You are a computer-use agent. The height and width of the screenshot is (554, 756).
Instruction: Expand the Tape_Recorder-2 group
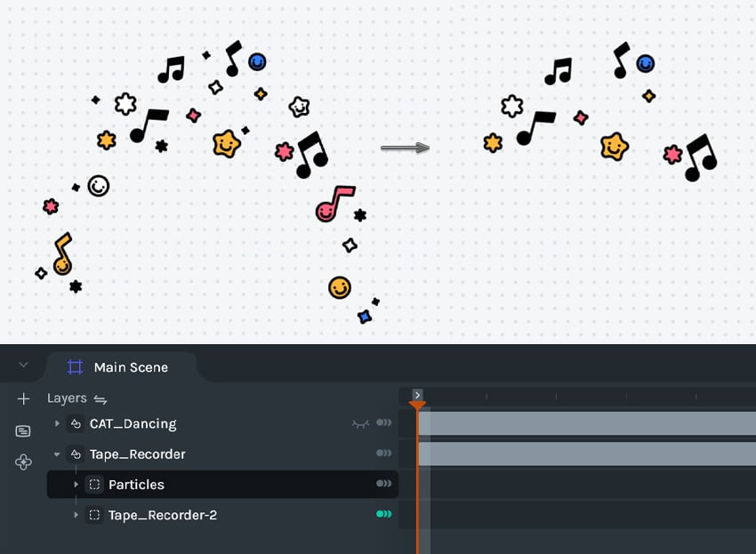76,515
